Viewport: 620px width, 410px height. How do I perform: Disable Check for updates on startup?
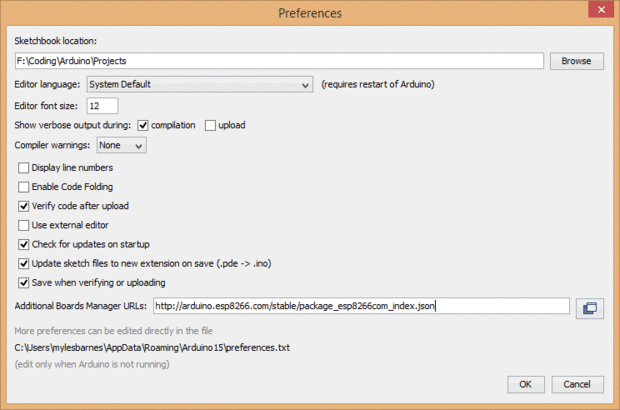click(24, 243)
